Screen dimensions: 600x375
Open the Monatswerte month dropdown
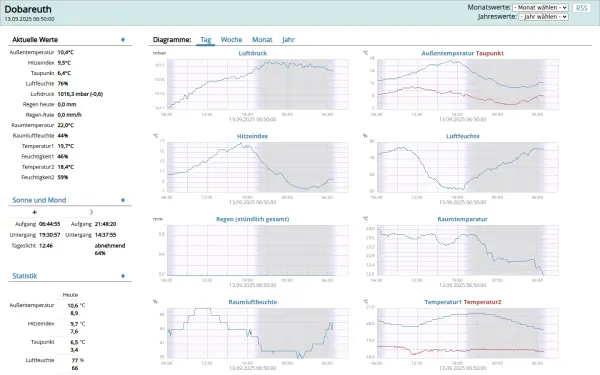(x=540, y=8)
